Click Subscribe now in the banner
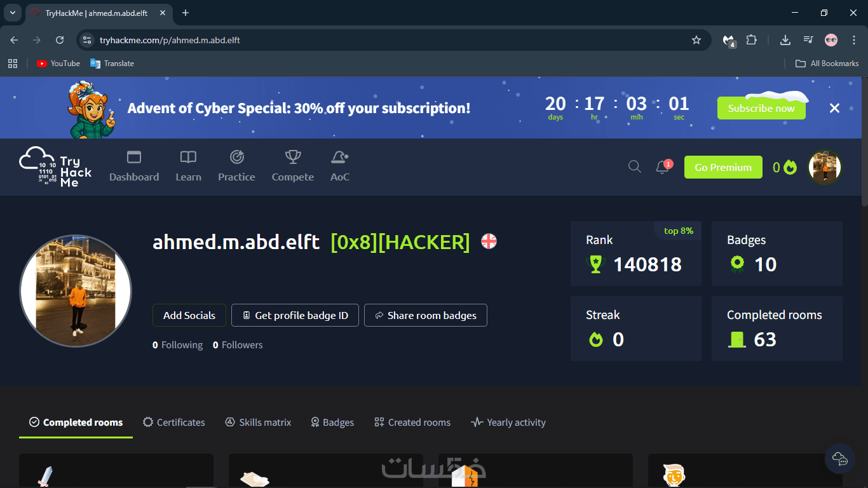The image size is (868, 488). (x=761, y=108)
